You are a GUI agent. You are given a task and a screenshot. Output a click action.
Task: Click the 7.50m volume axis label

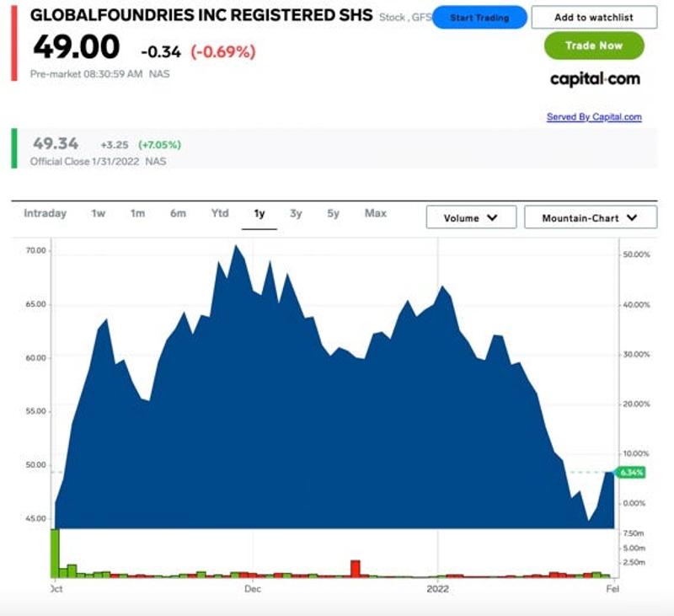634,533
